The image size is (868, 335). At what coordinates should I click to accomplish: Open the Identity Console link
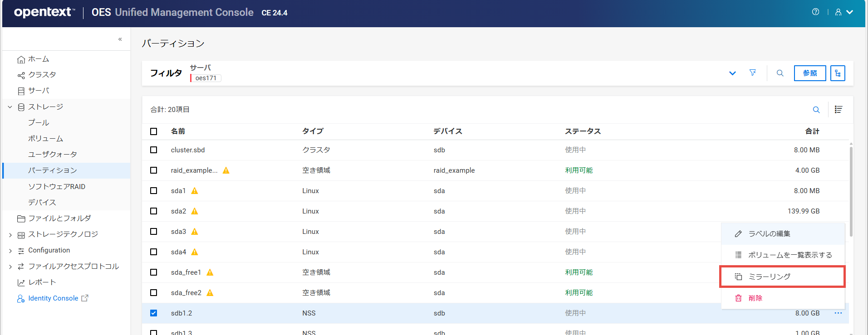[53, 298]
